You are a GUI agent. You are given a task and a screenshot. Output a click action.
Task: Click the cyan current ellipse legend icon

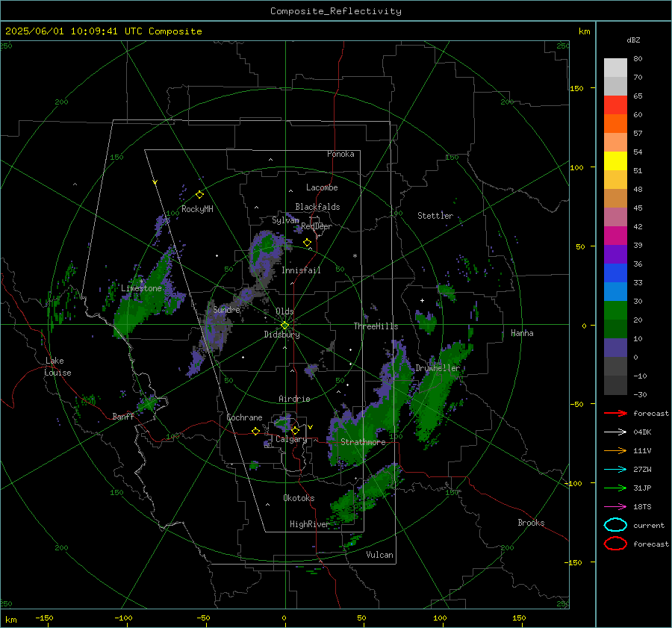[x=615, y=525]
